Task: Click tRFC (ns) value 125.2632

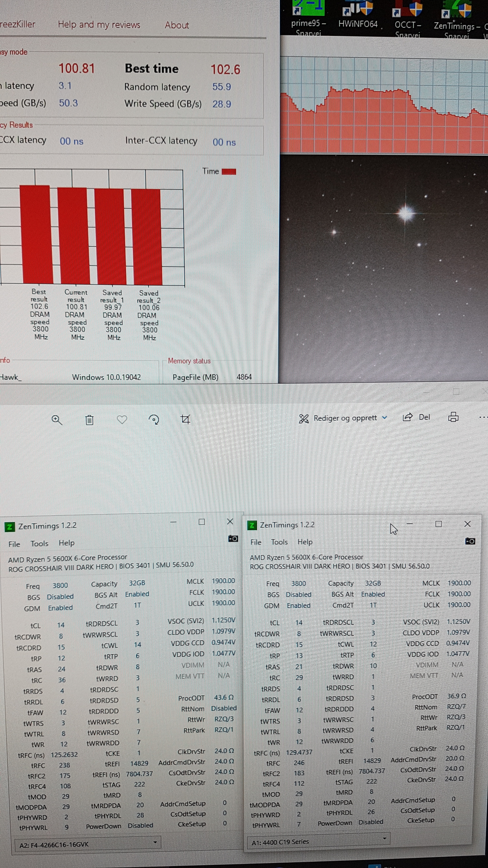Action: (64, 755)
